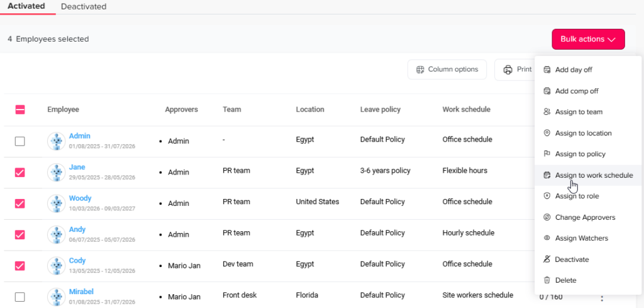644x308 pixels.
Task: Choose Assign Watchers from bulk menu
Action: point(588,238)
